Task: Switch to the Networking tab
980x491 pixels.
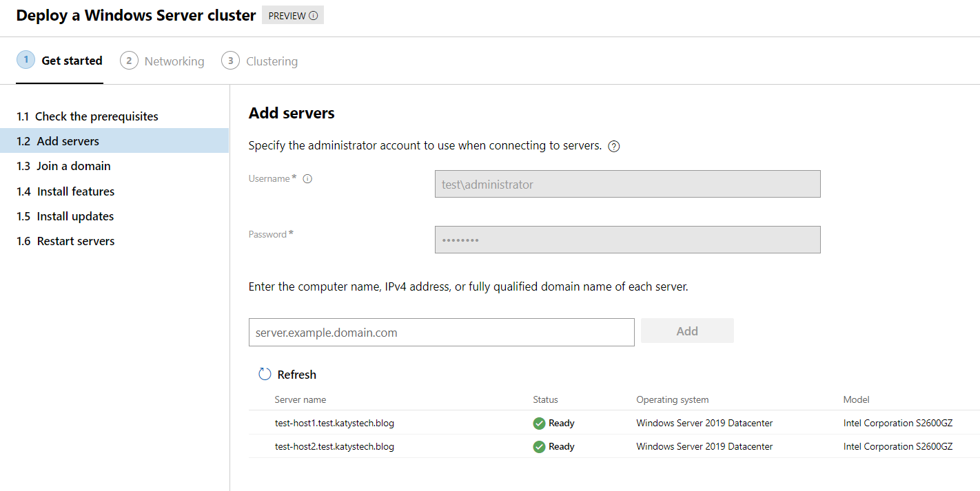Action: click(x=174, y=61)
